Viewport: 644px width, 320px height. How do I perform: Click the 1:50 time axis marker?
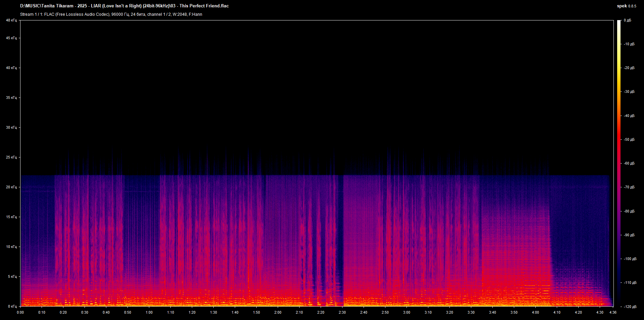coord(256,312)
